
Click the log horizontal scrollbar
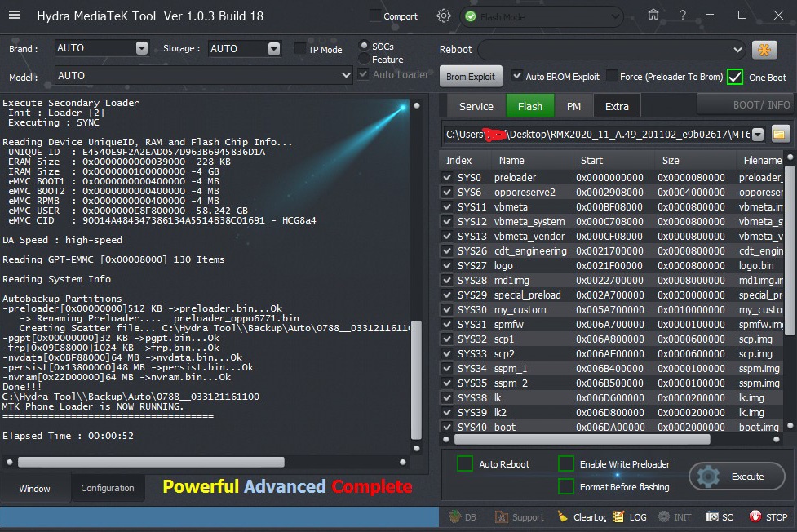tap(152, 462)
